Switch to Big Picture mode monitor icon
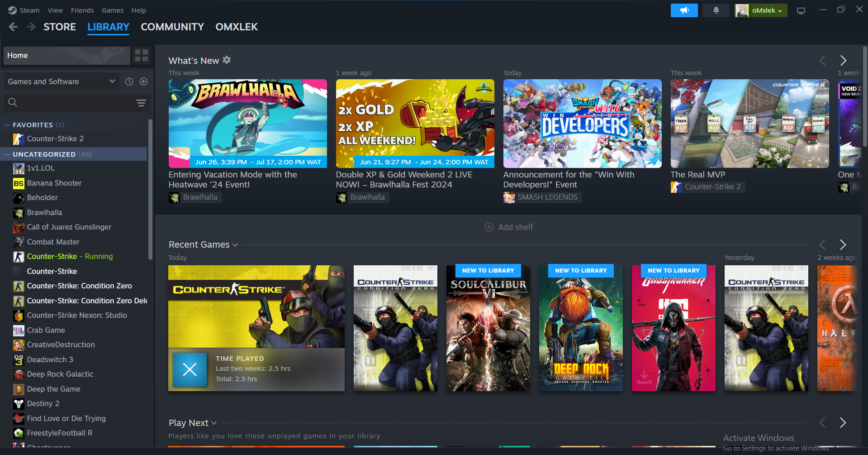 point(801,10)
